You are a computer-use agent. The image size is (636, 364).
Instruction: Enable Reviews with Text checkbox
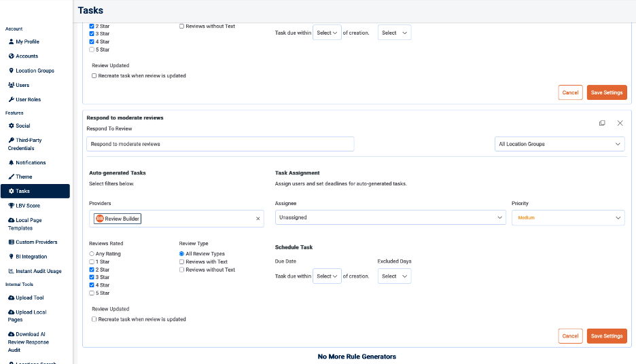pos(181,261)
